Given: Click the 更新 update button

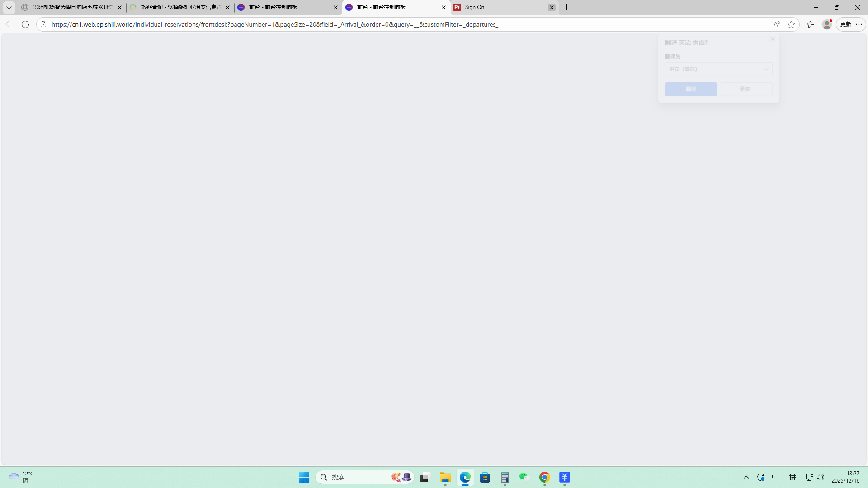Looking at the screenshot, I should 846,24.
